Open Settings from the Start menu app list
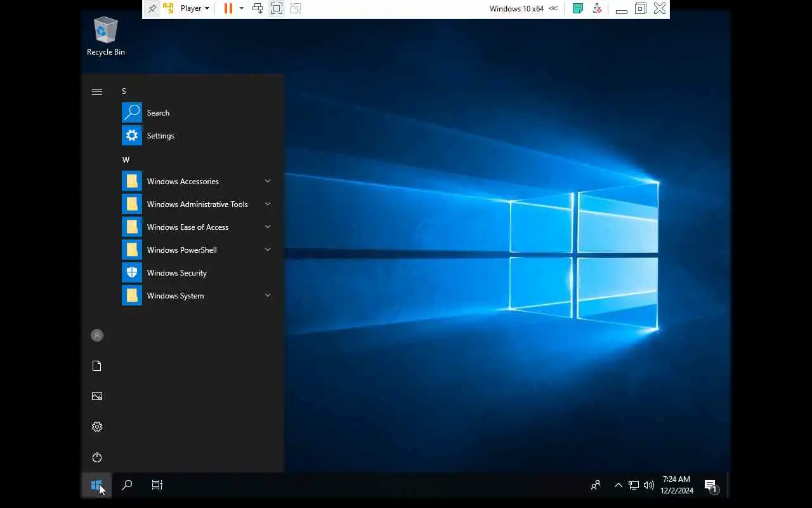 (198, 136)
